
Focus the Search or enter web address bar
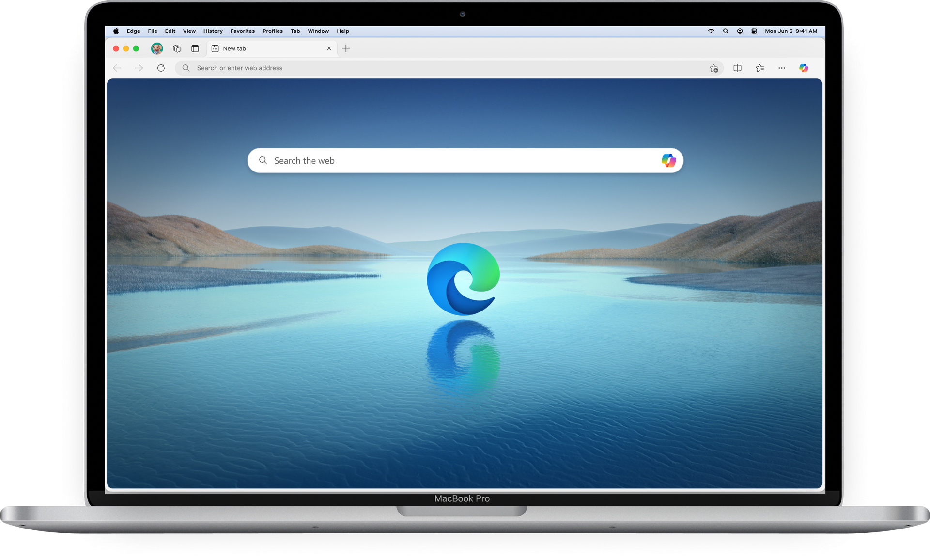click(449, 68)
